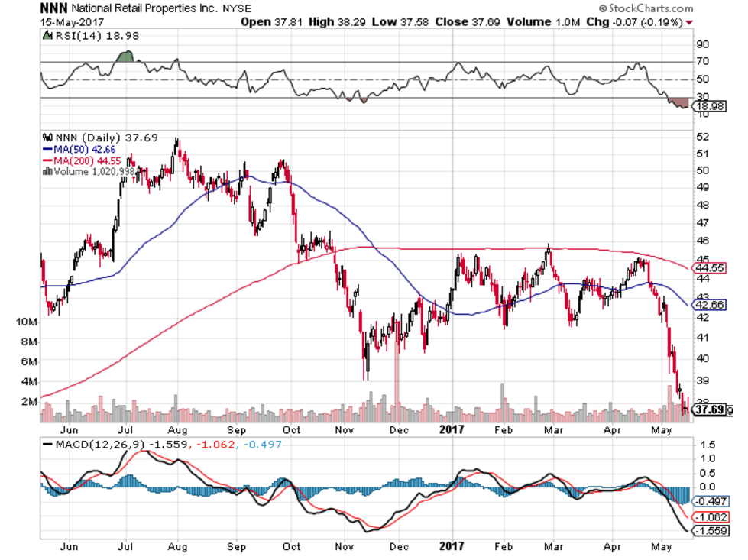Click the RSI(14) indicator triangle icon
Image resolution: width=748 pixels, height=560 pixels.
click(x=47, y=35)
